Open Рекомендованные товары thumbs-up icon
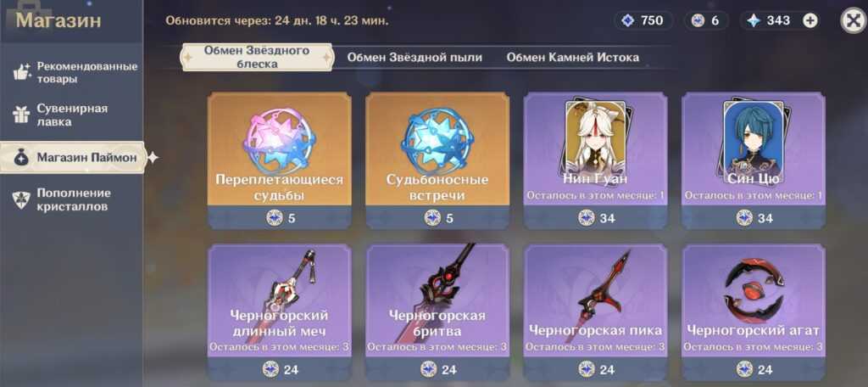Viewport: 868px width, 387px height. pyautogui.click(x=21, y=72)
